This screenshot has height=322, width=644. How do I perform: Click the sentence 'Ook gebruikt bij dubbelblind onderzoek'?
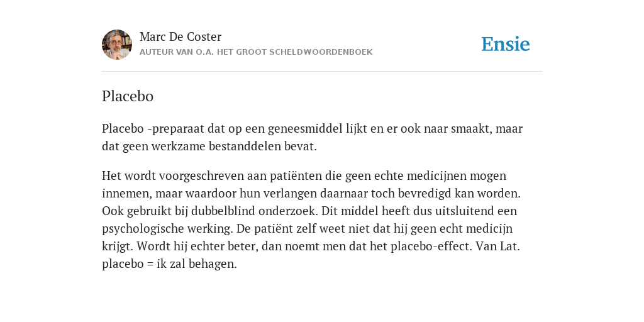[210, 211]
